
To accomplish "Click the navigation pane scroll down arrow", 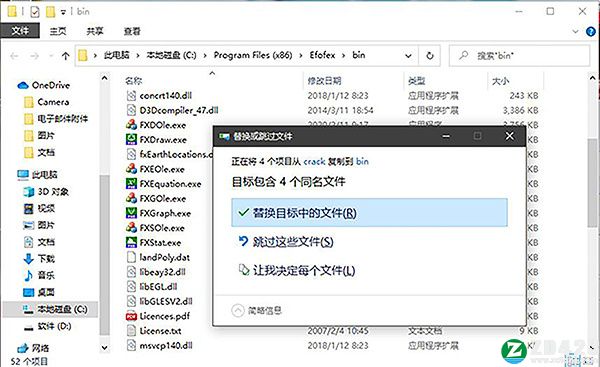I will (x=104, y=348).
